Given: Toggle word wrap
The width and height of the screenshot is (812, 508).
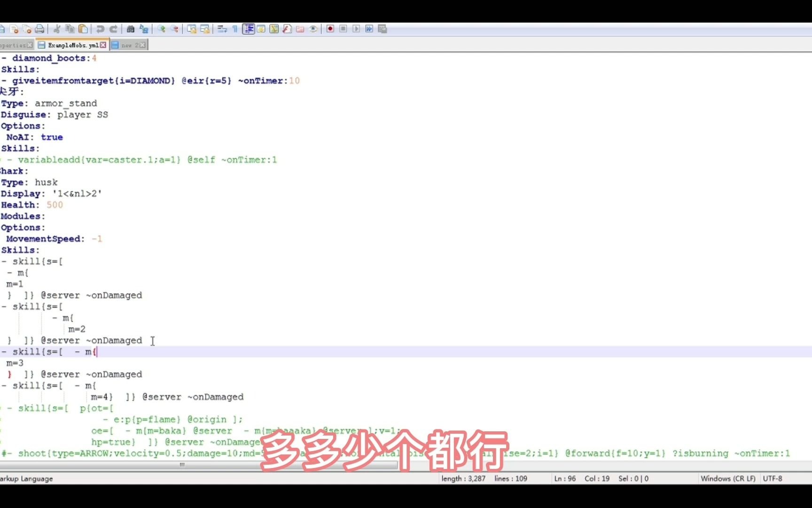Looking at the screenshot, I should pyautogui.click(x=222, y=29).
